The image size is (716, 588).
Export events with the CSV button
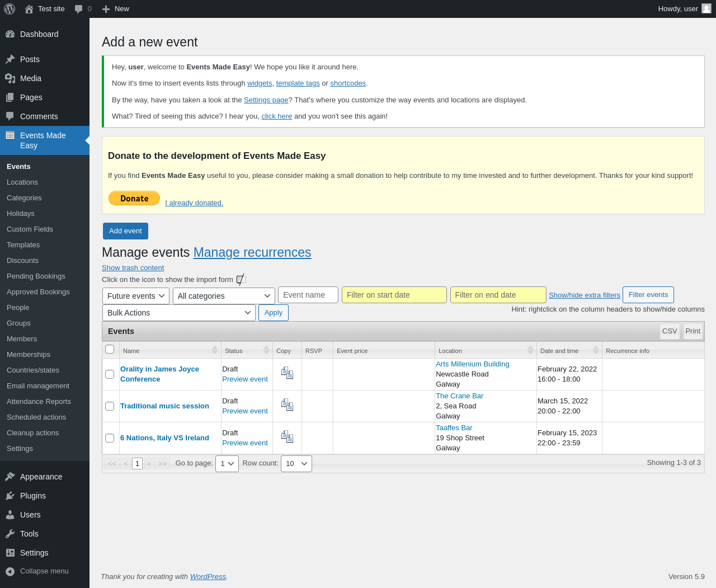670,331
